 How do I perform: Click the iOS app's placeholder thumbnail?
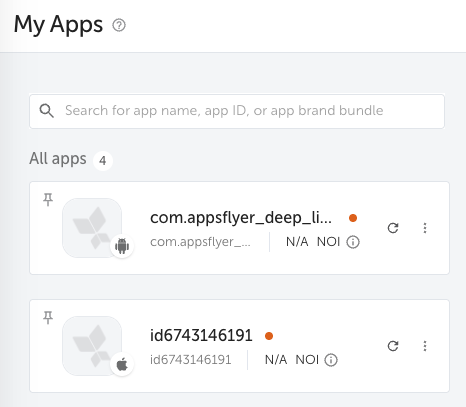[92, 346]
